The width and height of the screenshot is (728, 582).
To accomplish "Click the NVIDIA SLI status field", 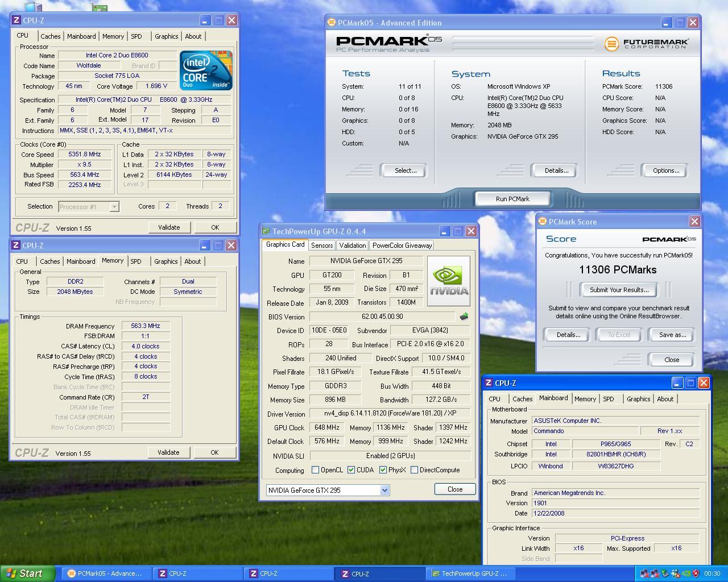I will click(x=390, y=456).
